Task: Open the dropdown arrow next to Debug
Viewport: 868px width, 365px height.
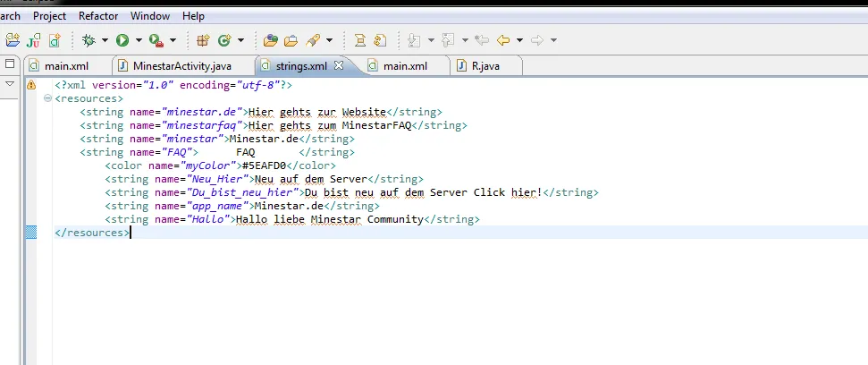Action: coord(105,40)
